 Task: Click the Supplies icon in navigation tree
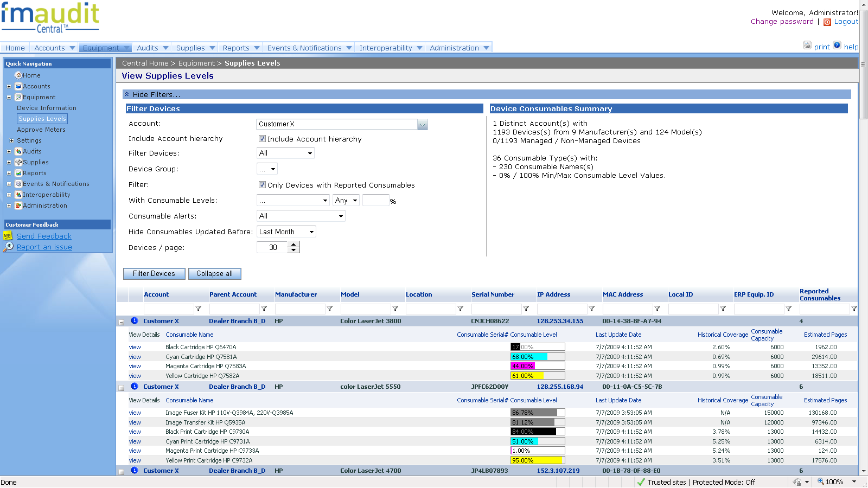18,162
